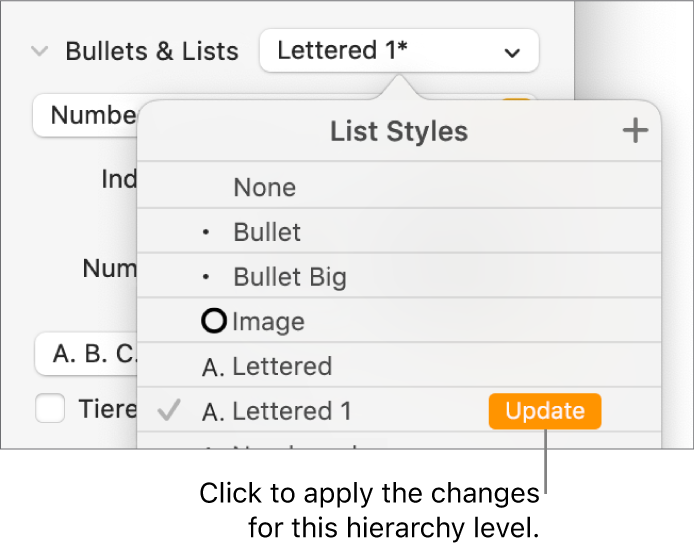Click the dot icon beside Bullet Big
694x551 pixels.
click(x=207, y=277)
